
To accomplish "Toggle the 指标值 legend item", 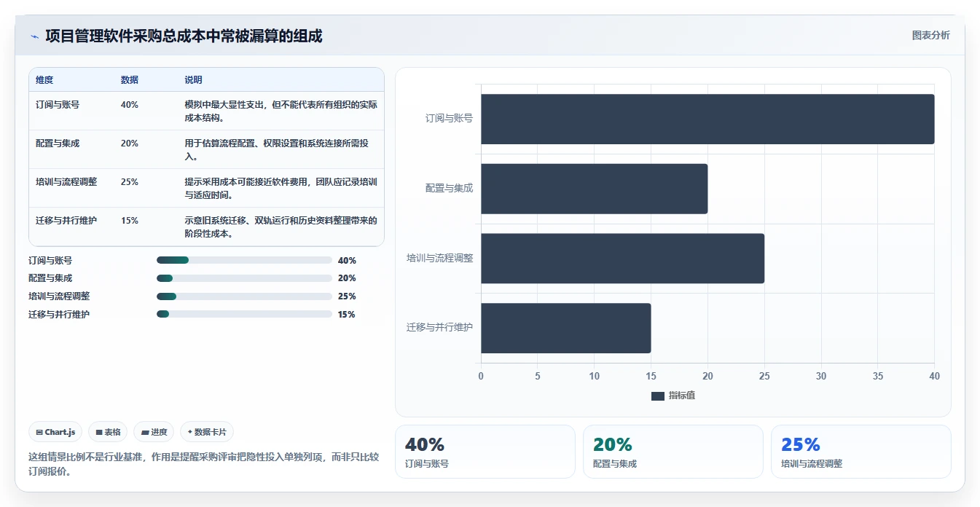I will pyautogui.click(x=673, y=396).
